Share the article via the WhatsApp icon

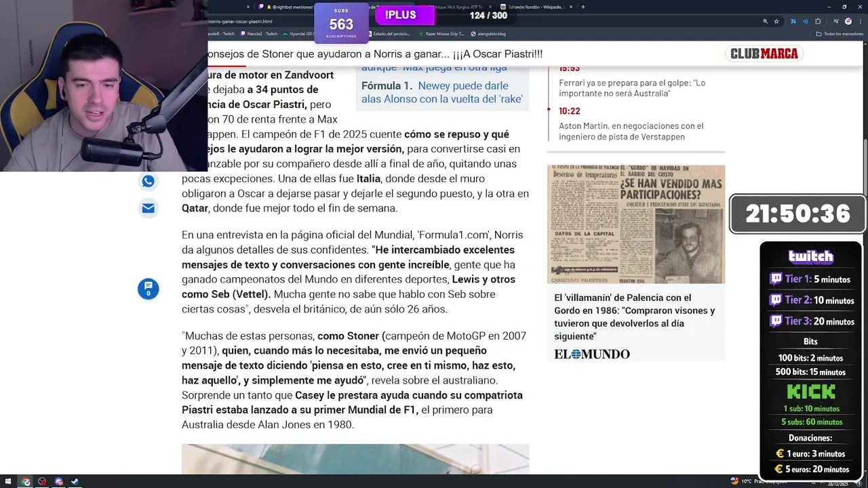click(x=148, y=181)
